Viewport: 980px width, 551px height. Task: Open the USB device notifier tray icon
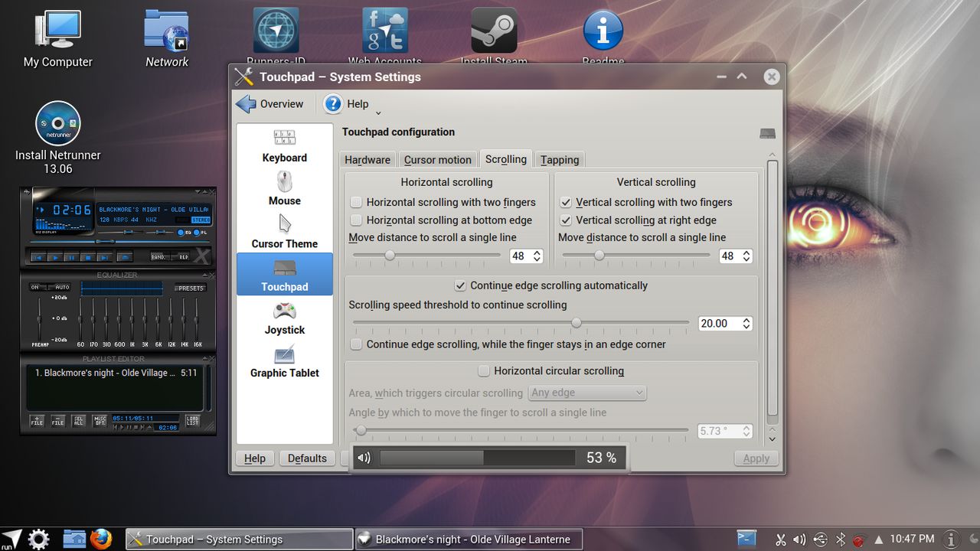(820, 540)
